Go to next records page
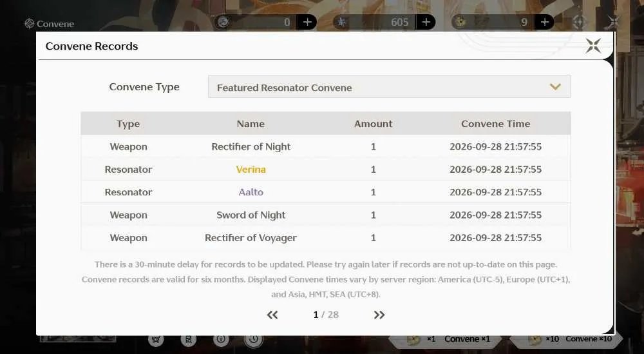 379,315
